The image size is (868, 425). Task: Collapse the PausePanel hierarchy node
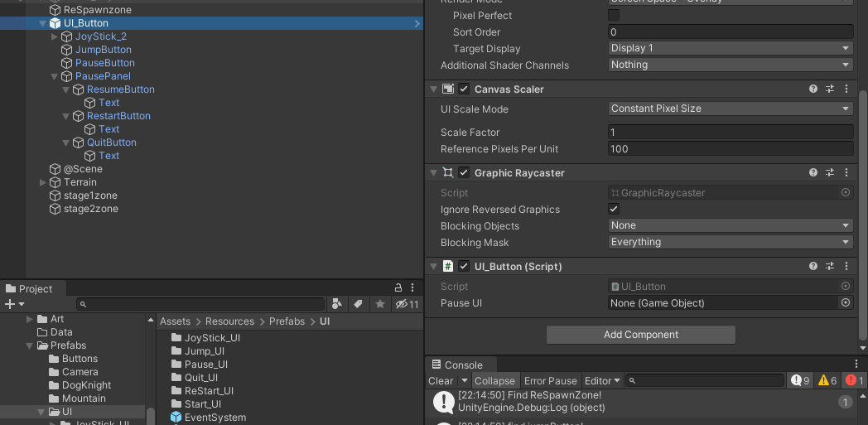pos(55,76)
